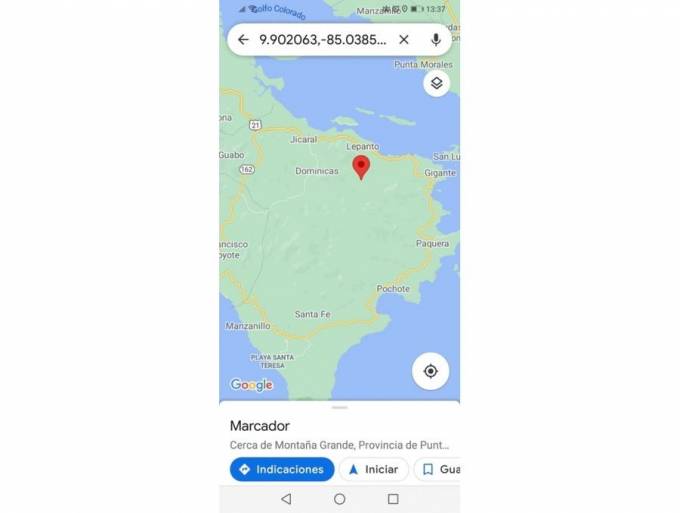
Task: Tap the Cerca de Montaña Grande address
Action: pyautogui.click(x=339, y=445)
